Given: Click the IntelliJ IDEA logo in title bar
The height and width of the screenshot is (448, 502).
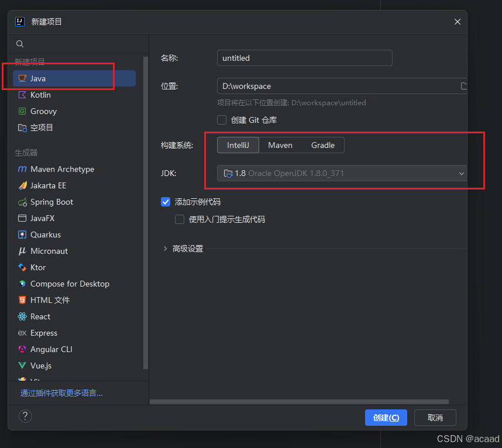Looking at the screenshot, I should point(20,22).
